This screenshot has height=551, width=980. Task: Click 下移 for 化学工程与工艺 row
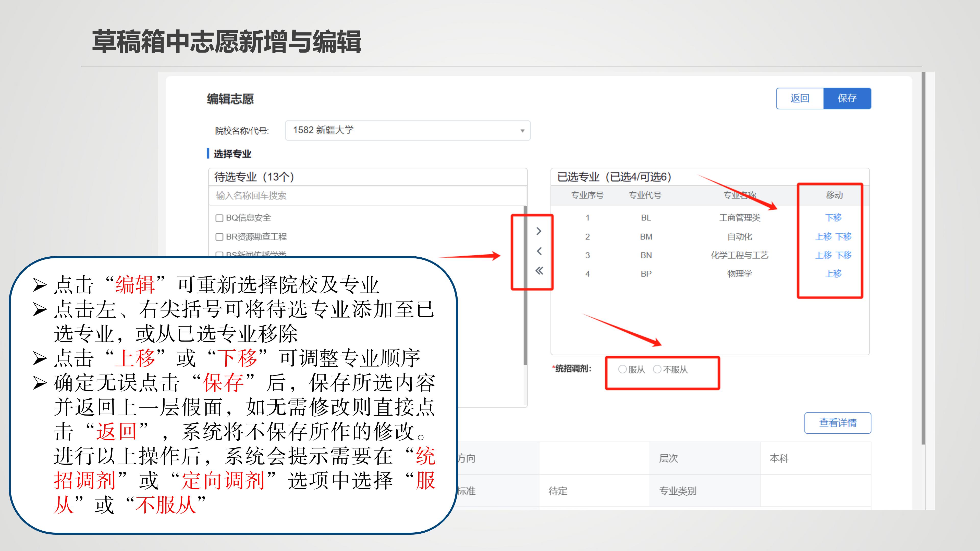pos(844,255)
